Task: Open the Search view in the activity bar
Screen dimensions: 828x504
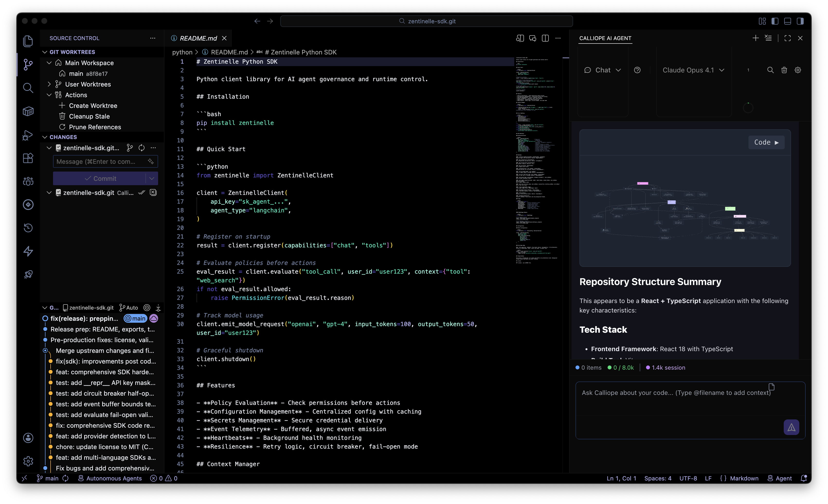Action: tap(28, 88)
